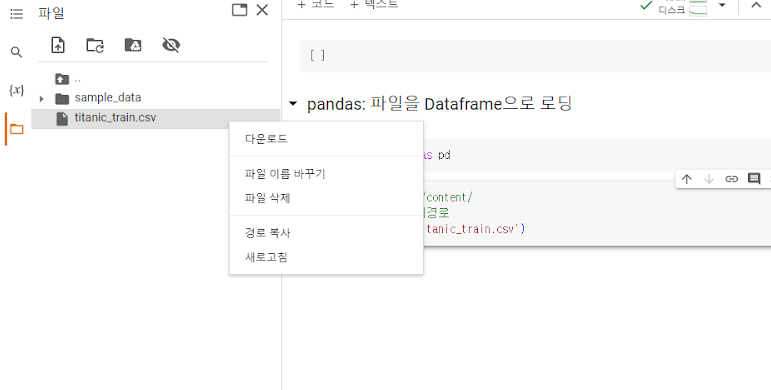Toggle hidden files visibility icon
Image resolution: width=771 pixels, height=390 pixels.
[x=171, y=45]
